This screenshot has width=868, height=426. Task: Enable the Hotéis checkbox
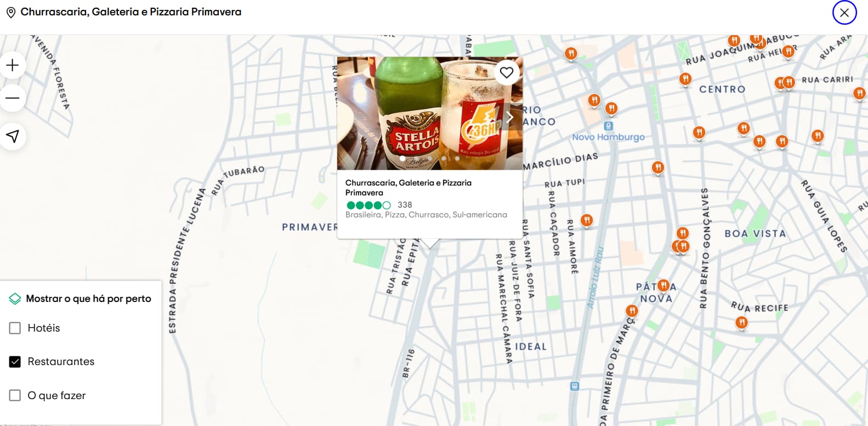click(15, 328)
